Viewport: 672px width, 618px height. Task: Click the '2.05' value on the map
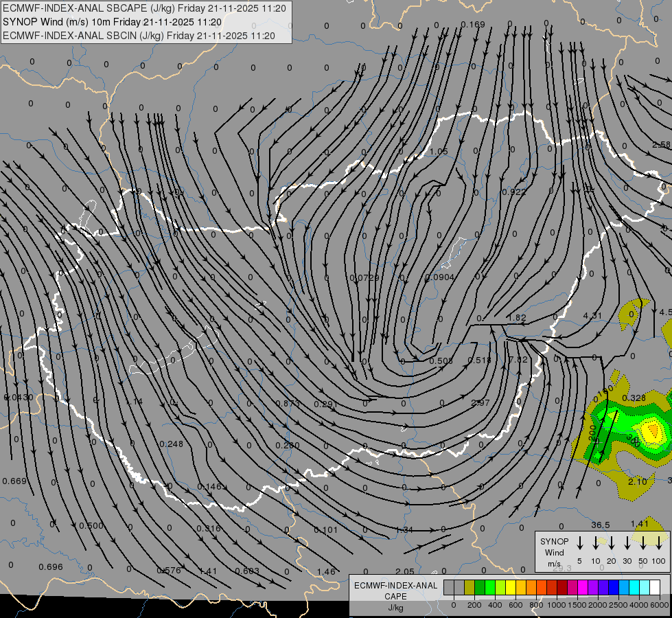pos(404,571)
